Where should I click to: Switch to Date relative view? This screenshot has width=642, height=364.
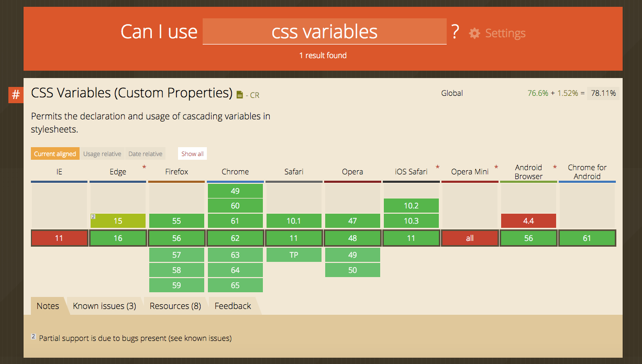click(145, 154)
